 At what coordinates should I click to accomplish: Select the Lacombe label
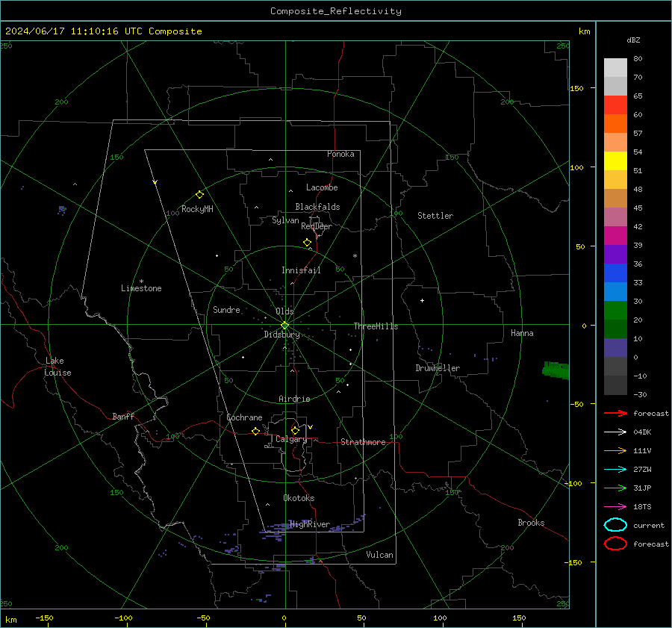point(322,187)
